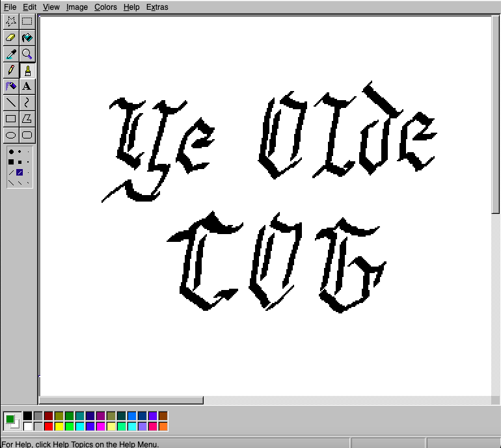This screenshot has height=448, width=501.
Task: Click the Brush tool
Action: (x=27, y=70)
